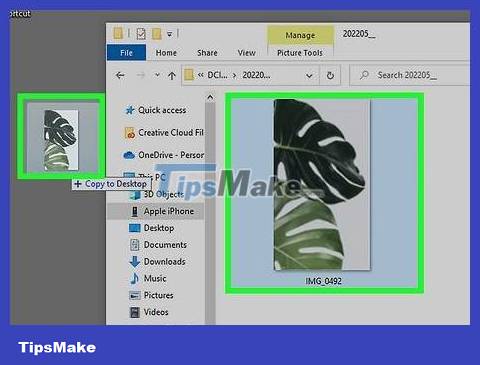Open the customize quick access toolbar dropdown
Image resolution: width=480 pixels, height=365 pixels.
click(169, 34)
